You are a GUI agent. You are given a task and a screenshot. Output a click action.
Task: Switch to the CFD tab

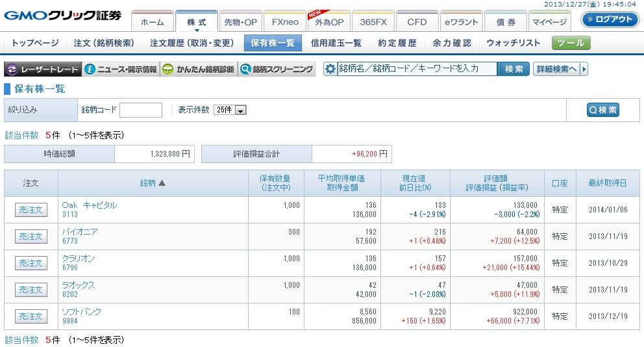click(417, 22)
